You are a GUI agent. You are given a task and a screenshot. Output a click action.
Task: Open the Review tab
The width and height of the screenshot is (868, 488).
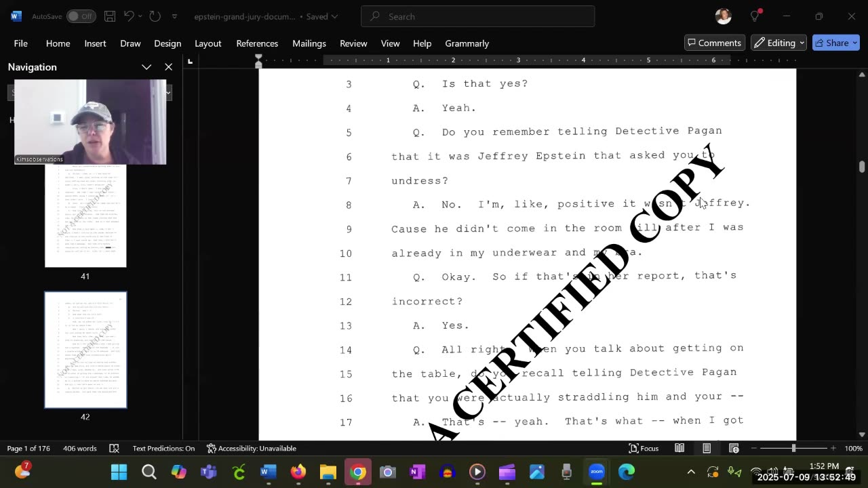pyautogui.click(x=353, y=43)
